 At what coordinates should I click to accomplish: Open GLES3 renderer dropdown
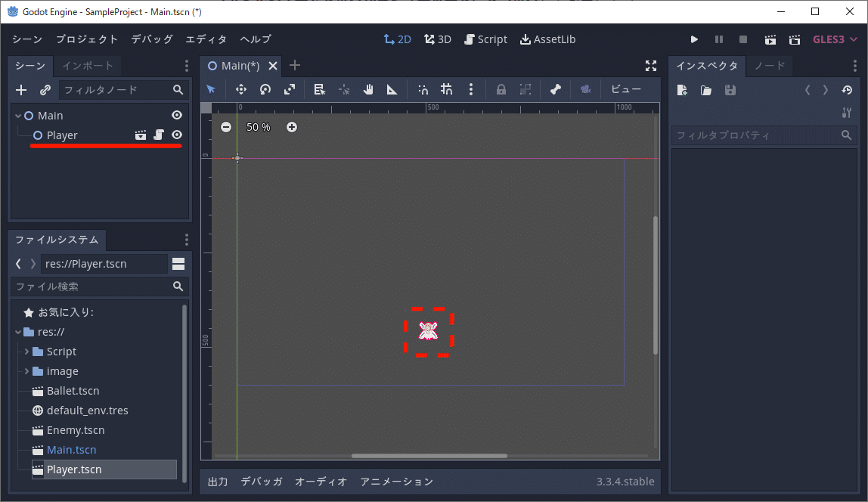(x=835, y=39)
